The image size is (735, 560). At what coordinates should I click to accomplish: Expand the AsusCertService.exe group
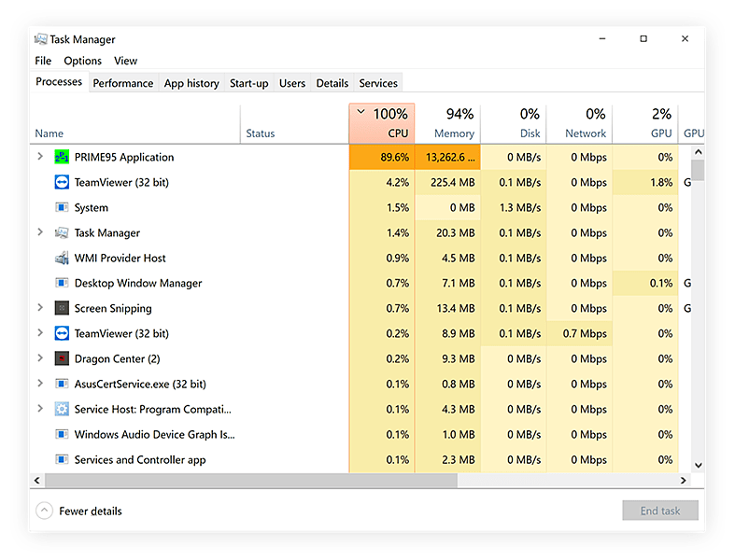[x=40, y=384]
